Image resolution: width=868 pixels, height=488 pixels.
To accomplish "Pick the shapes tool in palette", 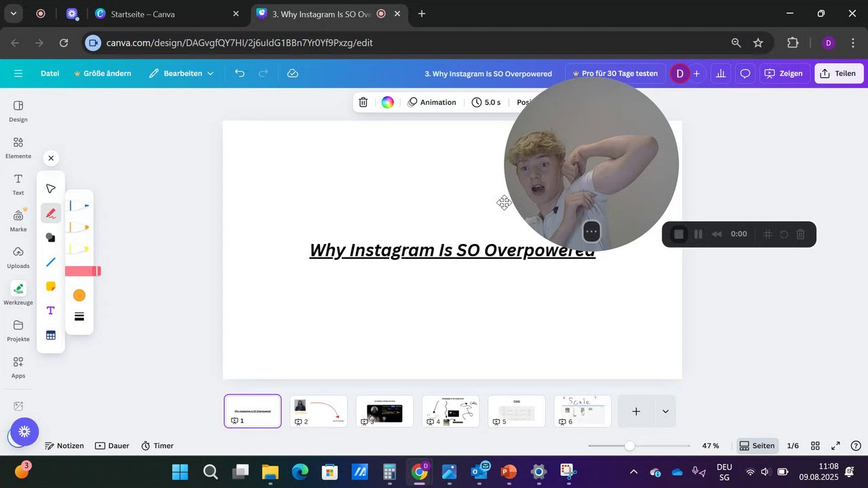I will (x=51, y=238).
